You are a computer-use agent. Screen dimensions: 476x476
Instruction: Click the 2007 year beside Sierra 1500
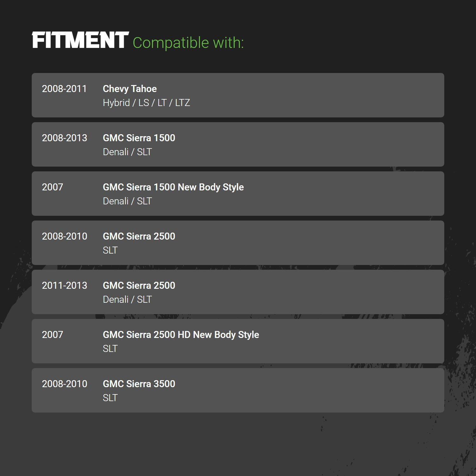click(52, 187)
